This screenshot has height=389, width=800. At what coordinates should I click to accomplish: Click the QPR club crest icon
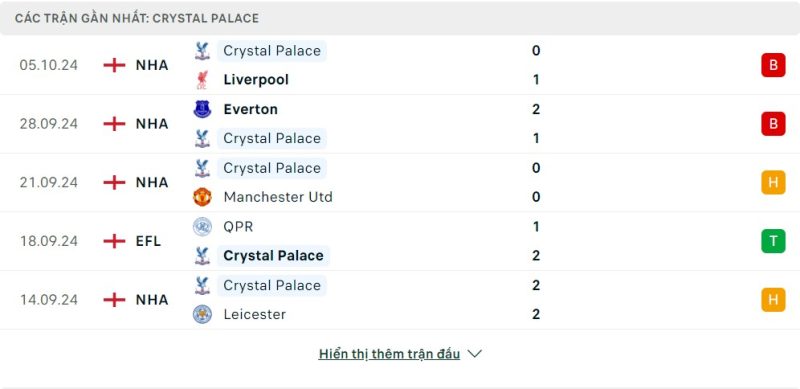point(202,227)
